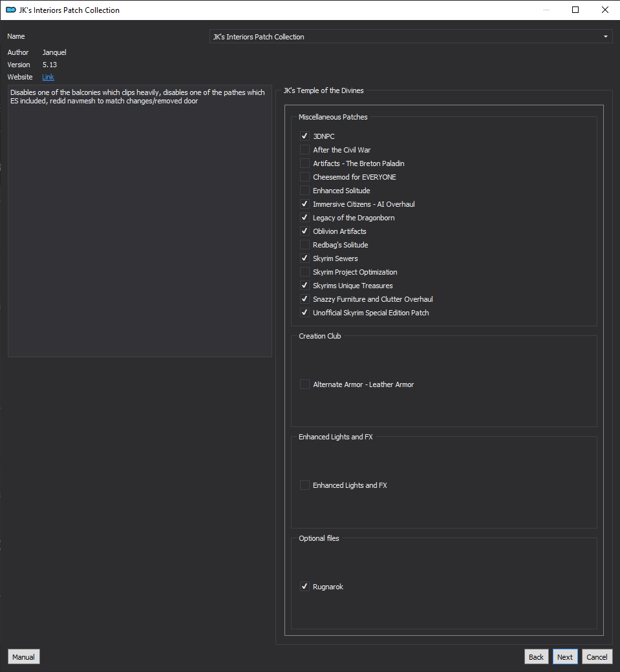Click the Mod Organizer icon in title bar

[11, 10]
